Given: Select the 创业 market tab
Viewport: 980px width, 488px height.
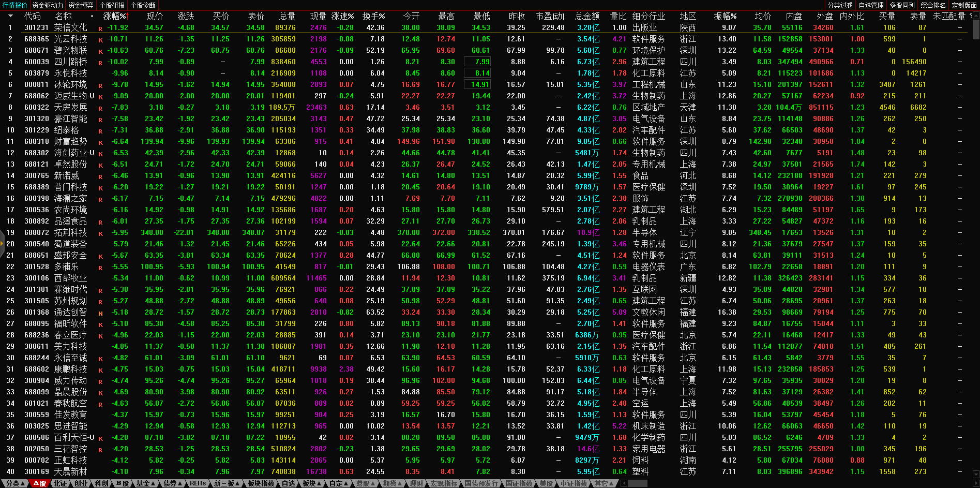Looking at the screenshot, I should point(81,483).
